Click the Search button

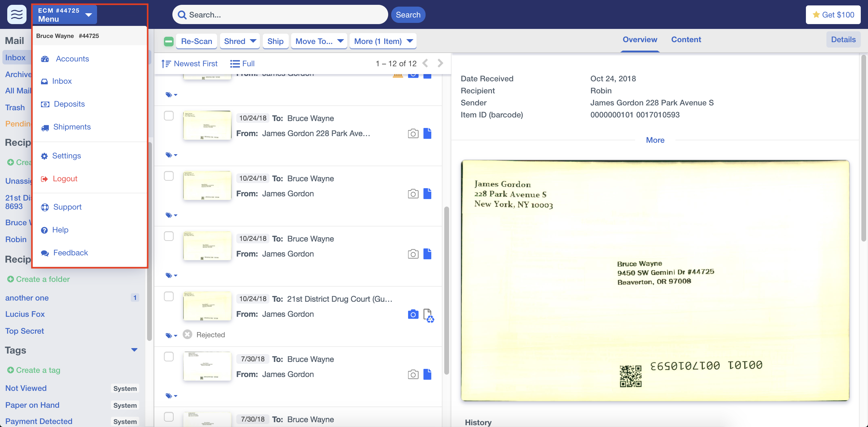click(x=408, y=15)
